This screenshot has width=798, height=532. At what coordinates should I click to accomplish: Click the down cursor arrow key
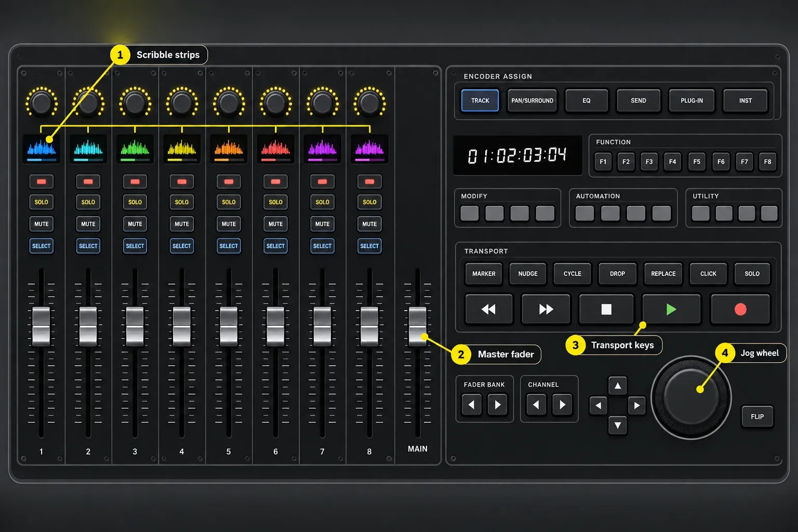[x=618, y=425]
